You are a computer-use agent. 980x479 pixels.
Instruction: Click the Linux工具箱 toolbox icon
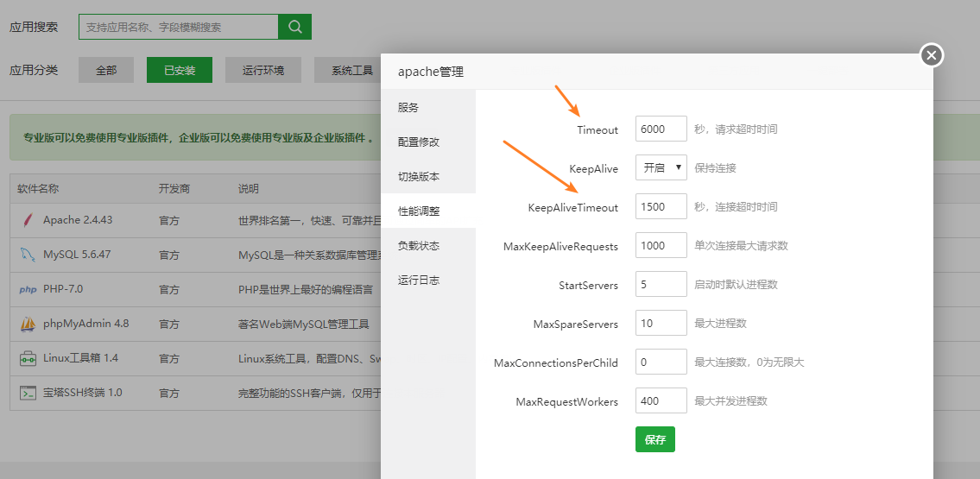28,358
